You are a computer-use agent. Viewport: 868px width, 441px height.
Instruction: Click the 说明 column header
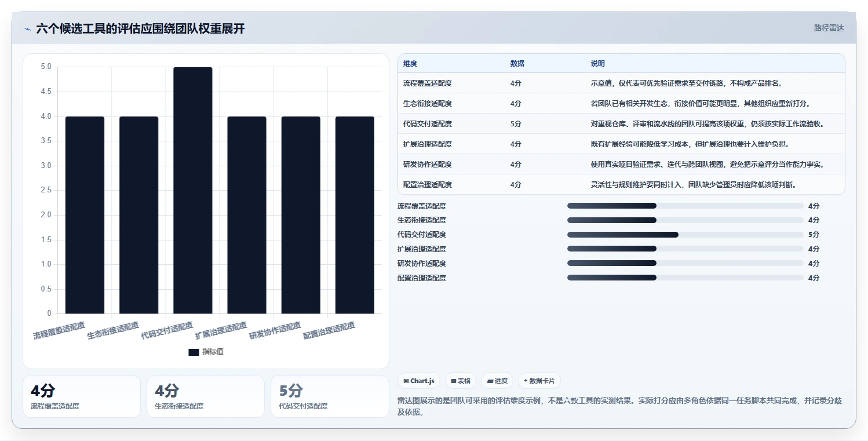[598, 64]
